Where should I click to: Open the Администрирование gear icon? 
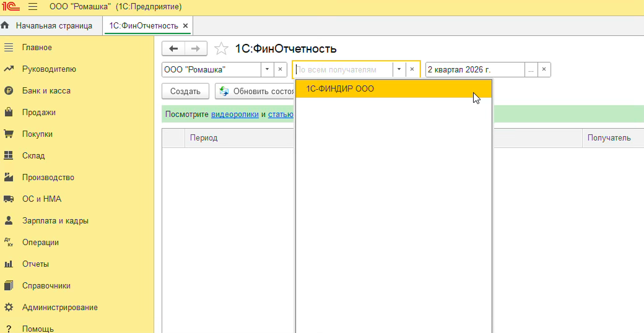click(9, 307)
